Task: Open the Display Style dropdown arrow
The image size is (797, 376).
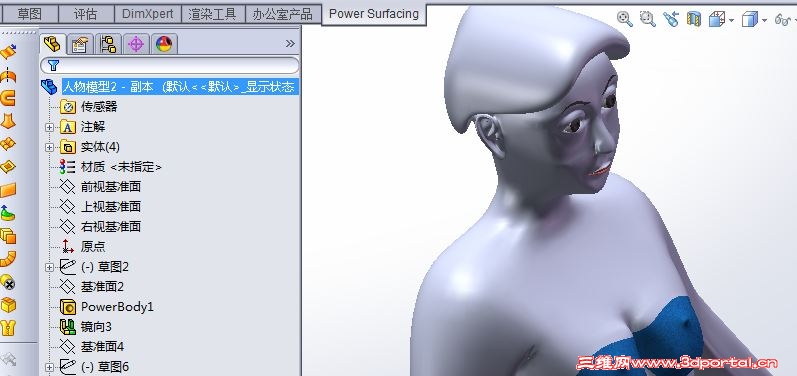Action: coord(764,20)
